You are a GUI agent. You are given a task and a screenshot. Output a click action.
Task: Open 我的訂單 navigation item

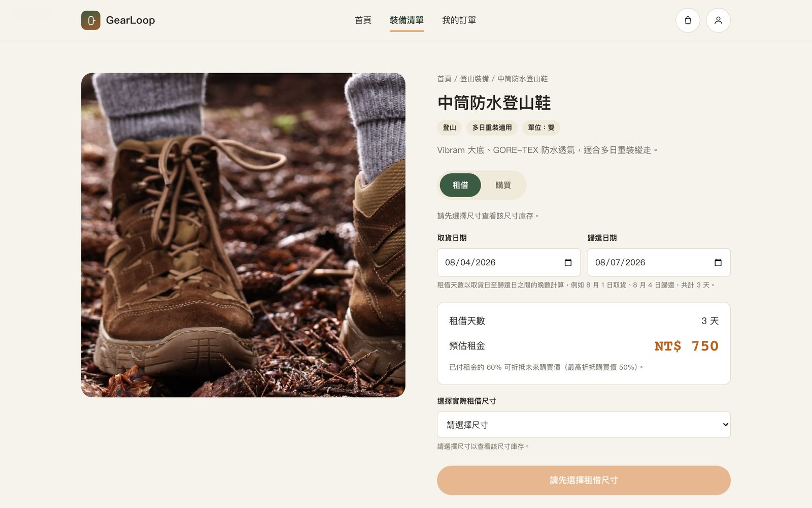click(x=459, y=20)
